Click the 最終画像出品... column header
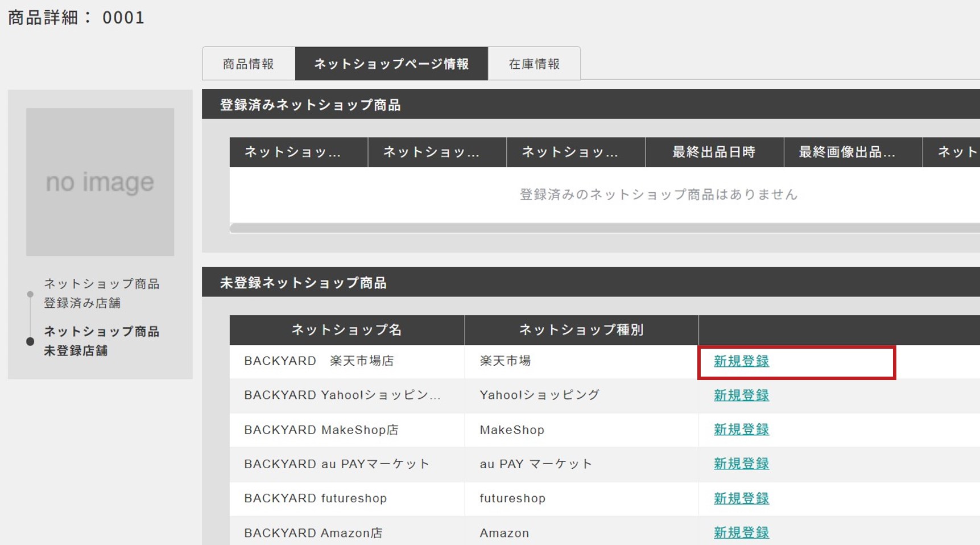980x545 pixels. tap(853, 152)
